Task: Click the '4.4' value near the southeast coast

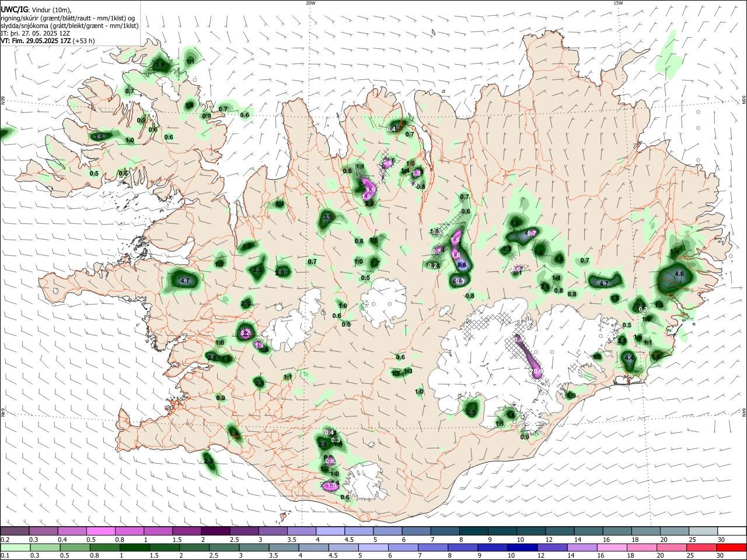Action: pyautogui.click(x=629, y=358)
